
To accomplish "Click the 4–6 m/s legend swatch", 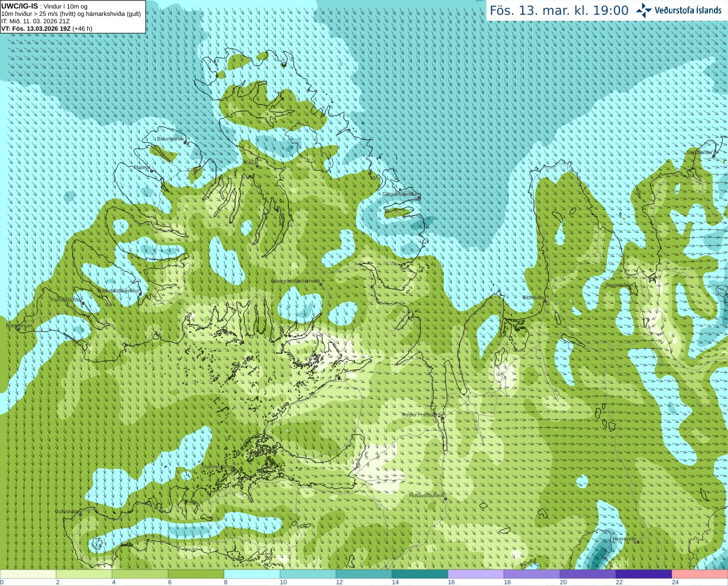I will click(x=140, y=574).
